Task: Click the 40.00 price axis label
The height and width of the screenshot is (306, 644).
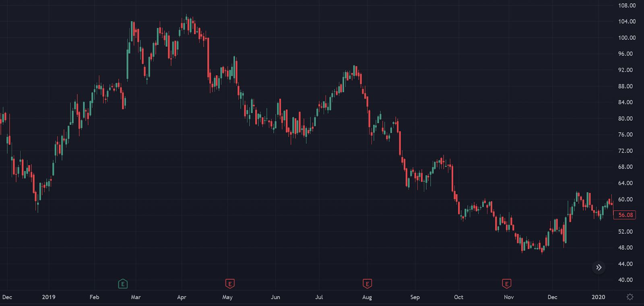Action: pyautogui.click(x=625, y=280)
